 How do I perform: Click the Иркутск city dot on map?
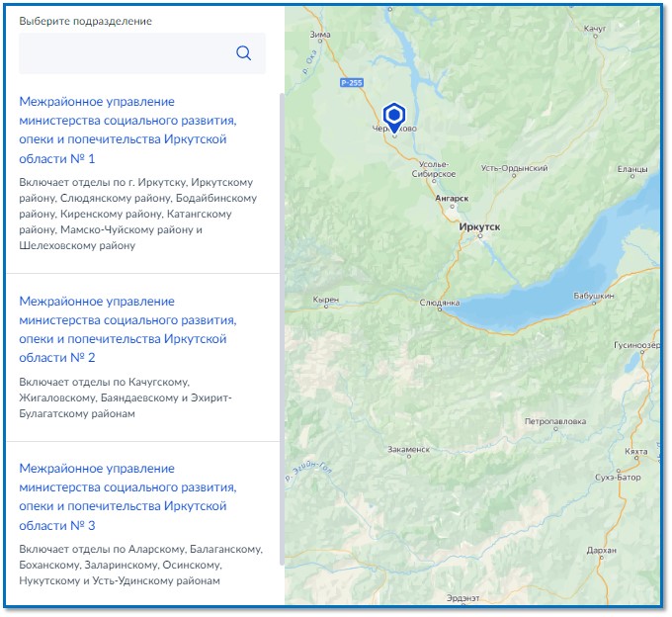479,237
